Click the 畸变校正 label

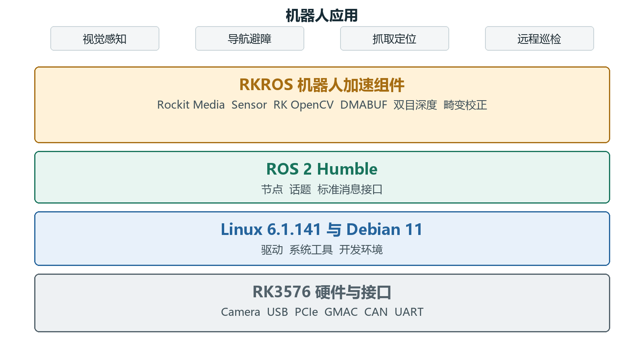click(465, 105)
